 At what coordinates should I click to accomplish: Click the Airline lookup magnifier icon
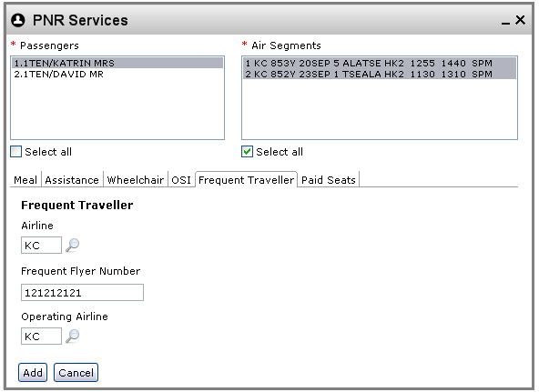click(x=72, y=245)
